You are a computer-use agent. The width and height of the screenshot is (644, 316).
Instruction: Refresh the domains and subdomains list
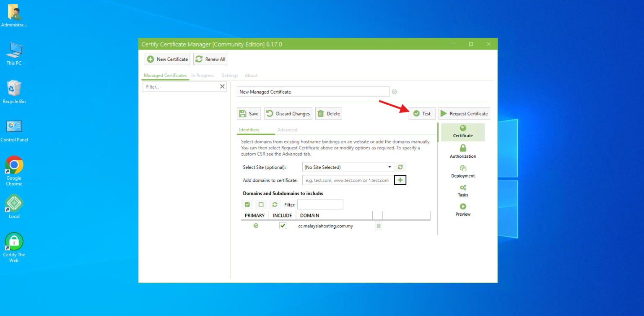(275, 204)
